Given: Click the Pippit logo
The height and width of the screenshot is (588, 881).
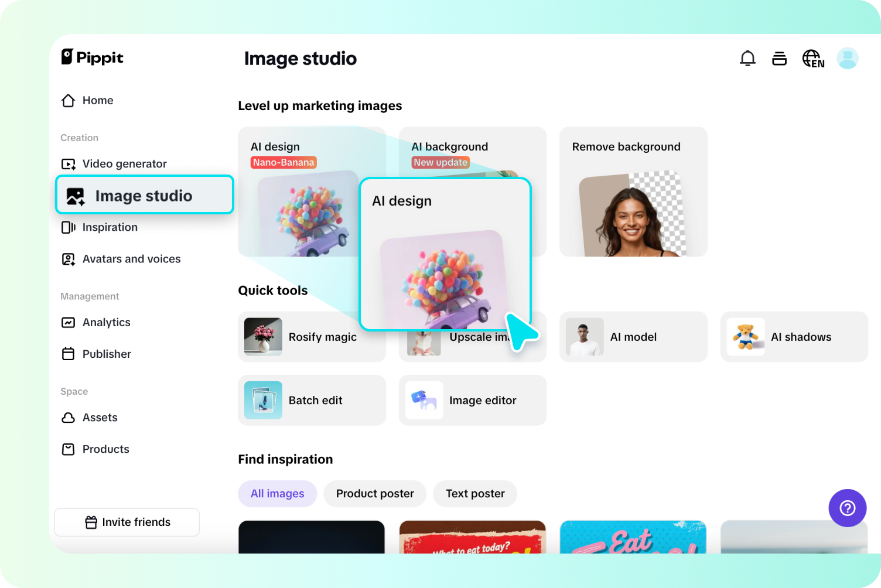Looking at the screenshot, I should [x=92, y=57].
